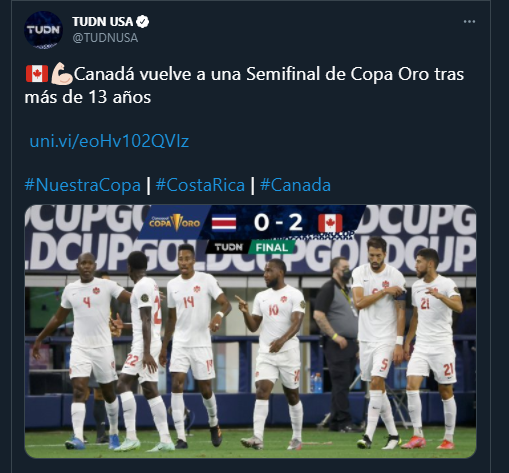Click the flexed biceps emoji
The height and width of the screenshot is (473, 509).
pos(62,73)
